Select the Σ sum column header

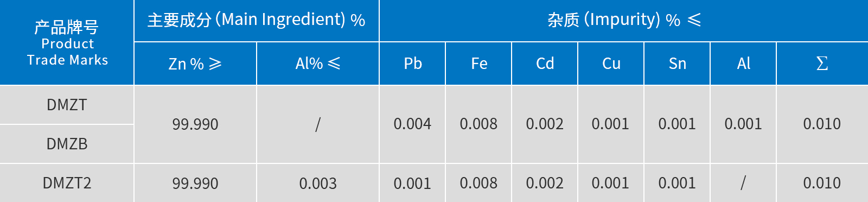[x=822, y=64]
